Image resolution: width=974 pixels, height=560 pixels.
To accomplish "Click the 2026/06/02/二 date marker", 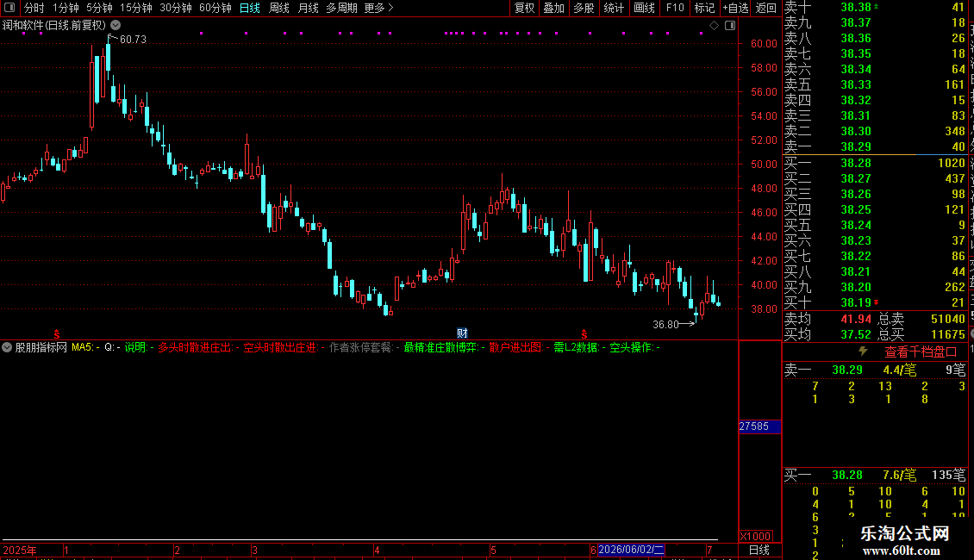I will (x=631, y=550).
